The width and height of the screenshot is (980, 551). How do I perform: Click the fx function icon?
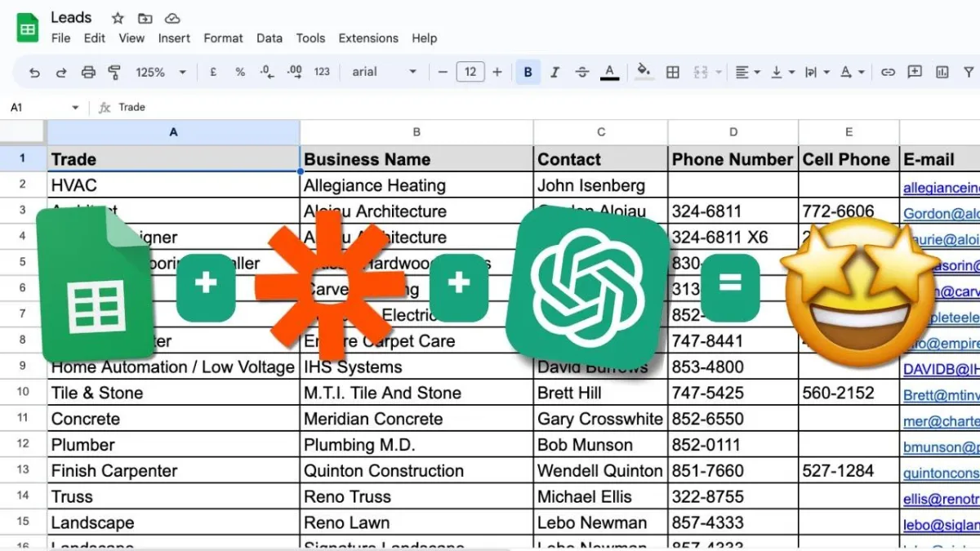point(105,107)
